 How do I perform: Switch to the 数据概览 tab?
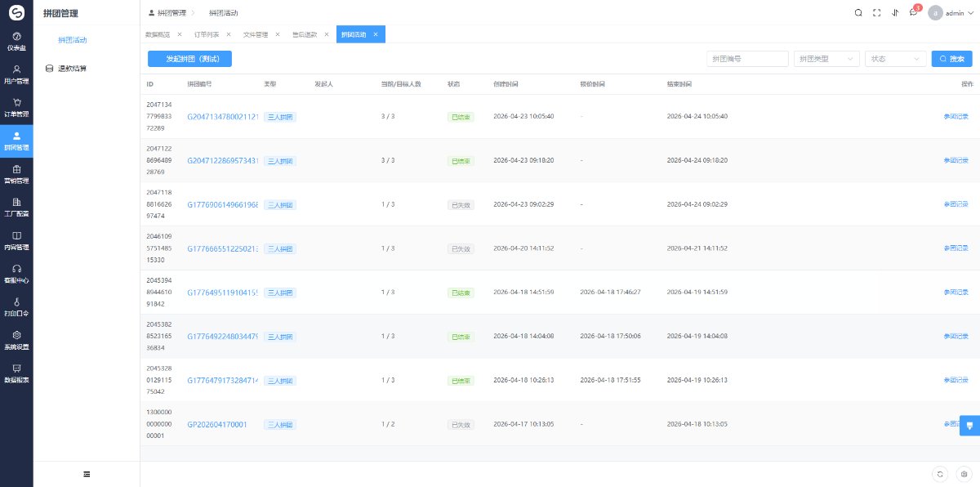(x=158, y=34)
